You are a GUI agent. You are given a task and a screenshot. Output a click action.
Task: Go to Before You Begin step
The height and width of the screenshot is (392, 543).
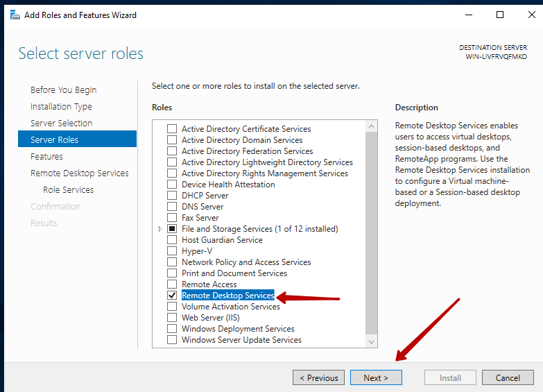[63, 90]
